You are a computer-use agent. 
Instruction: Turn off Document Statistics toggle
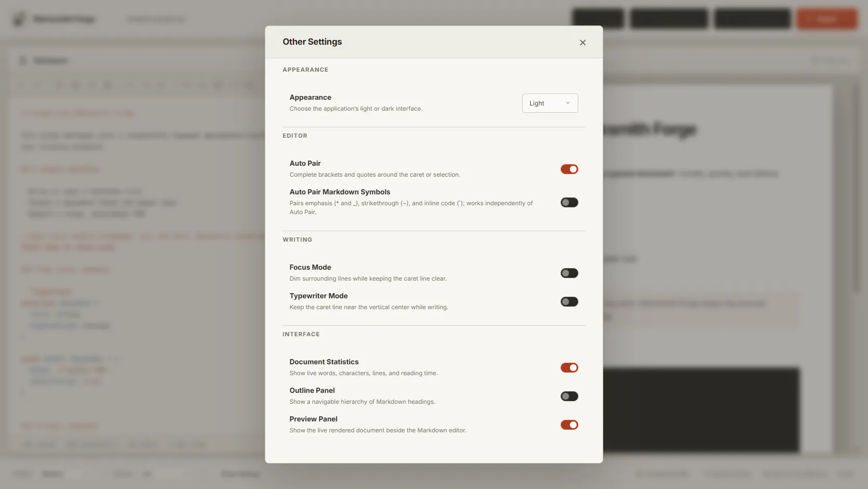coord(569,368)
